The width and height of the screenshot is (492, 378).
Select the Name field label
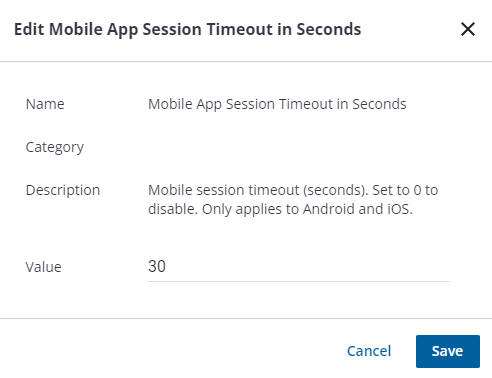[45, 104]
